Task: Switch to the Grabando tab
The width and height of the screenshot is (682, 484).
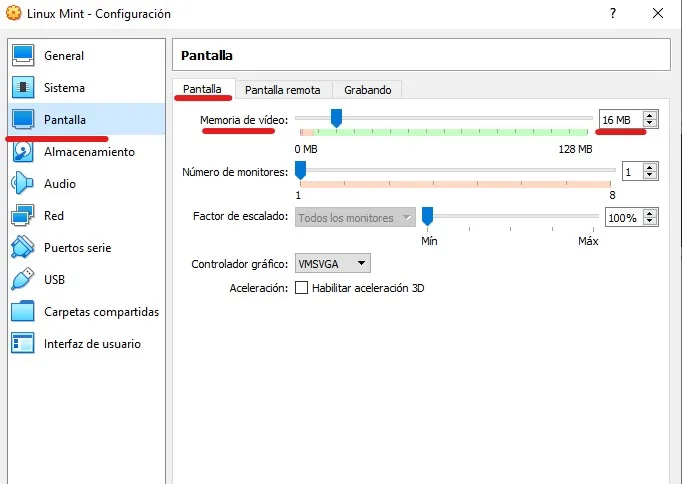Action: click(367, 90)
